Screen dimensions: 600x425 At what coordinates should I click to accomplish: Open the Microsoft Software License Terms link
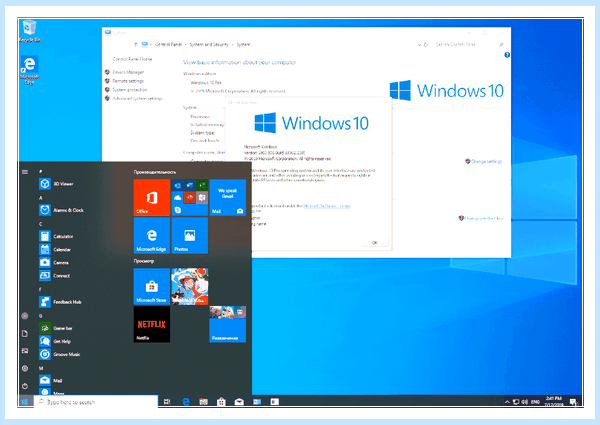327,206
